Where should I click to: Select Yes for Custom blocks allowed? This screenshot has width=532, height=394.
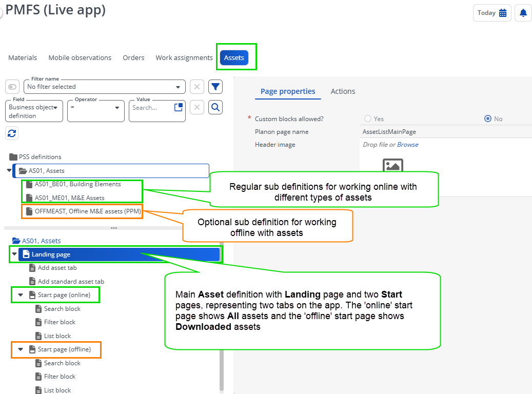368,119
